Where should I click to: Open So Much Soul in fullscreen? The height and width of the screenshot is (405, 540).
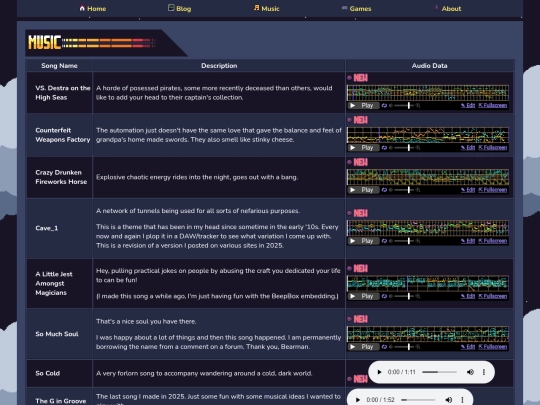tap(493, 347)
